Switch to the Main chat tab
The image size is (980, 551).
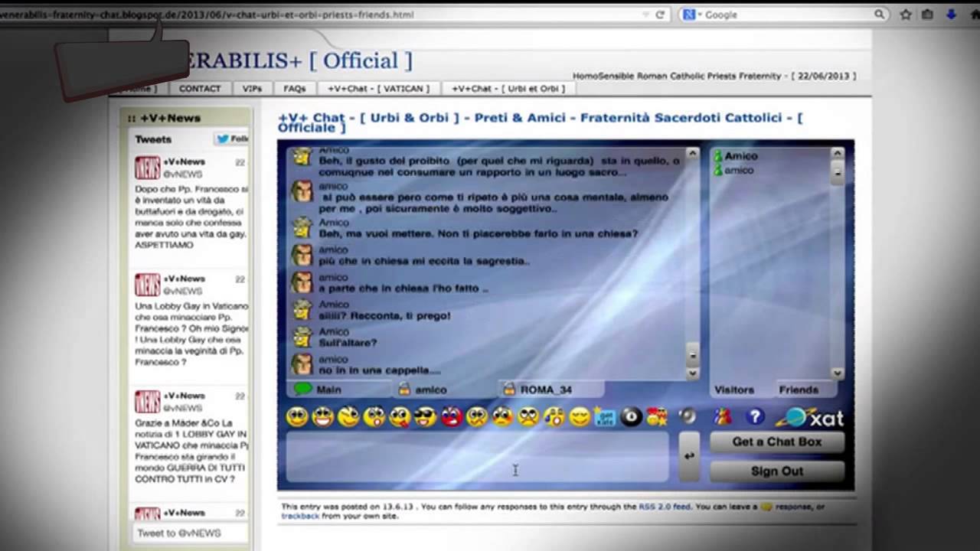pyautogui.click(x=339, y=389)
